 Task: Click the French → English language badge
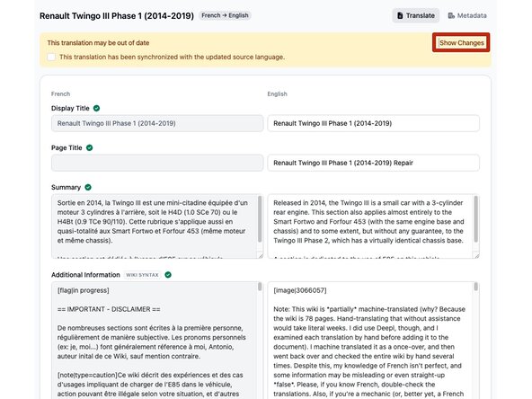225,15
